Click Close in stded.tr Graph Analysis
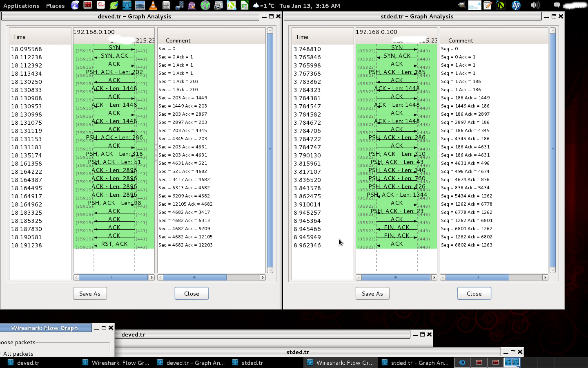Screen dimensions: 588x368 (474, 294)
